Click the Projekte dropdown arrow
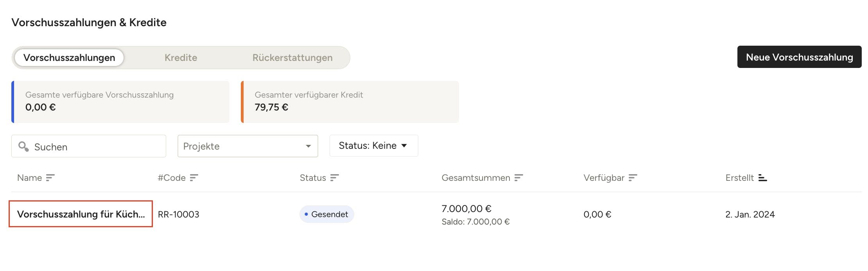This screenshot has width=868, height=271. click(308, 146)
